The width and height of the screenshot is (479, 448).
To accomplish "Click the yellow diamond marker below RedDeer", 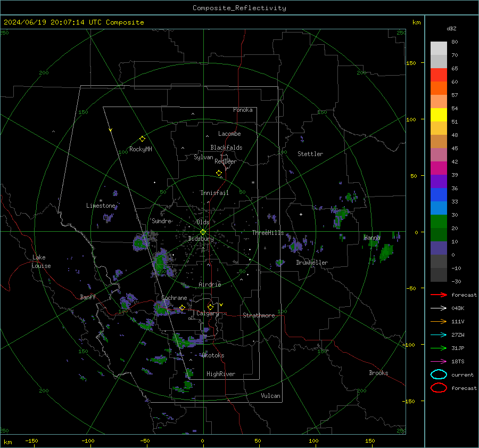I will 219,173.
